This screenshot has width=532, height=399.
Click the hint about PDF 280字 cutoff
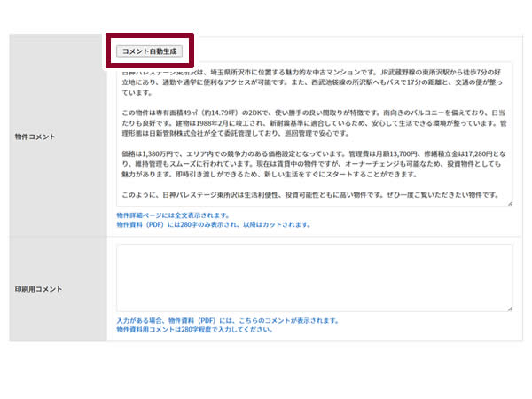(213, 224)
